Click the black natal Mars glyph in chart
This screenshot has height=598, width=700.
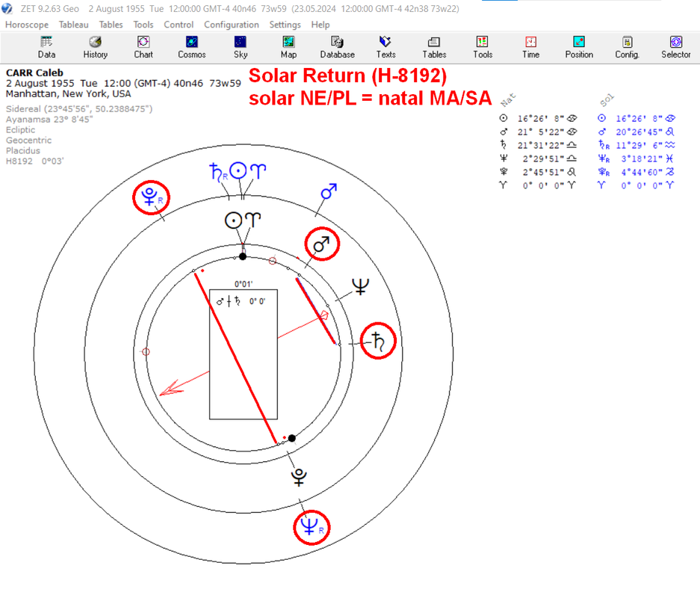coord(322,244)
